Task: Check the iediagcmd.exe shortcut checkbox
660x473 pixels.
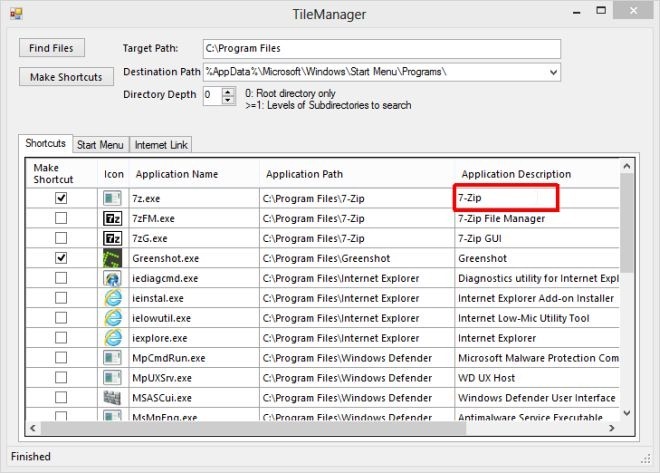Action: (x=61, y=278)
